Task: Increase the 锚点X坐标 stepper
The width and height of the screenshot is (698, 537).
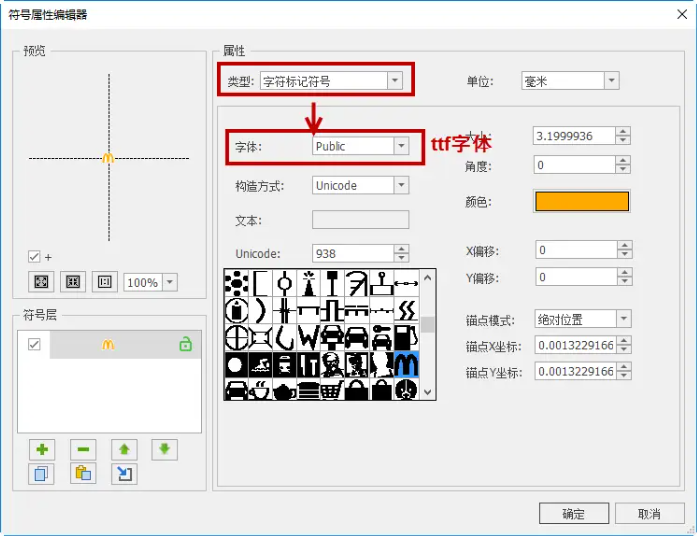Action: pos(624,341)
